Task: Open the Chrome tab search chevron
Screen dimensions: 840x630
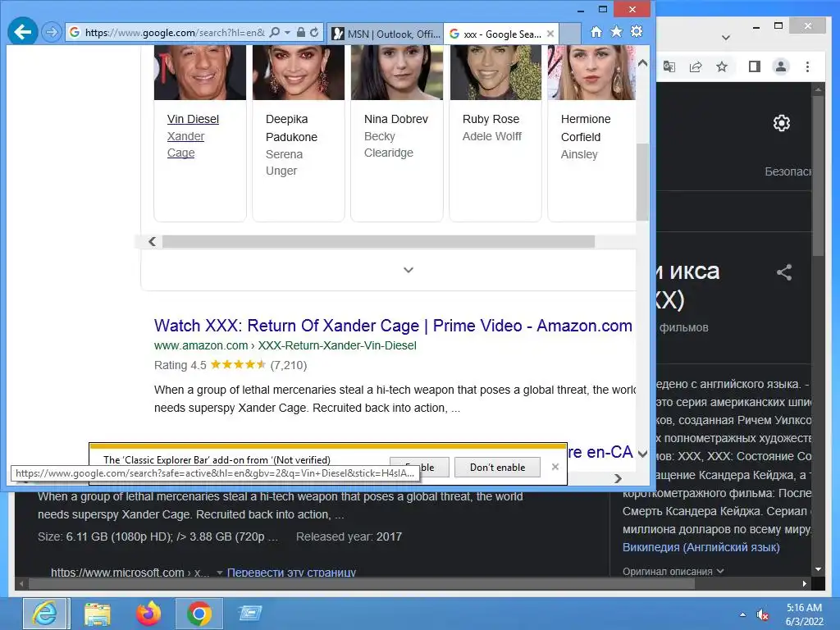Action: click(726, 38)
